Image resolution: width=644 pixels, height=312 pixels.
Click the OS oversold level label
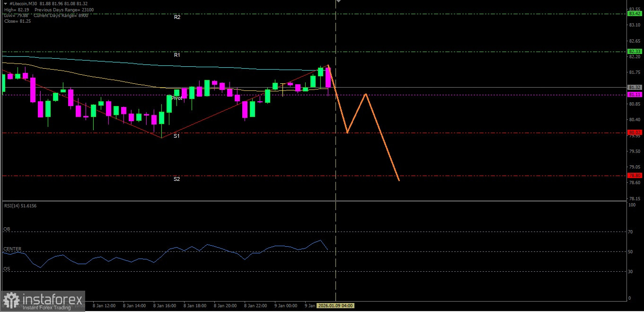(x=7, y=269)
